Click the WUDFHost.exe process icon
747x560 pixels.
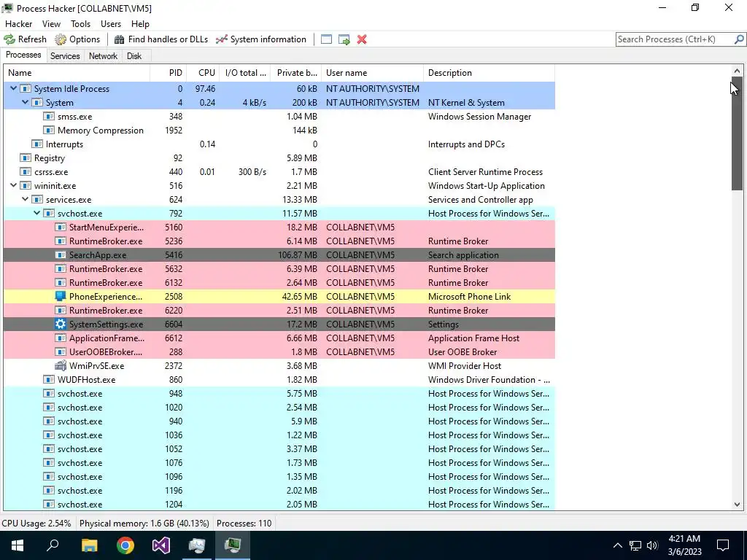pos(49,379)
